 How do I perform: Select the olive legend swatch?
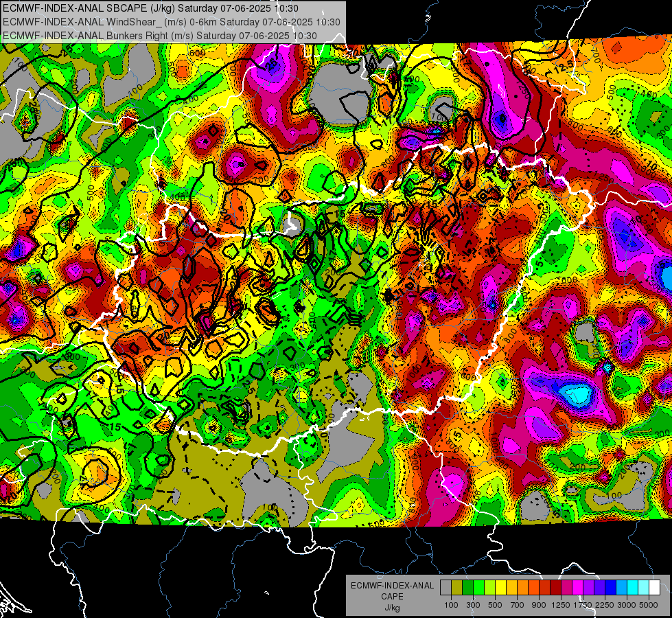coord(457,587)
